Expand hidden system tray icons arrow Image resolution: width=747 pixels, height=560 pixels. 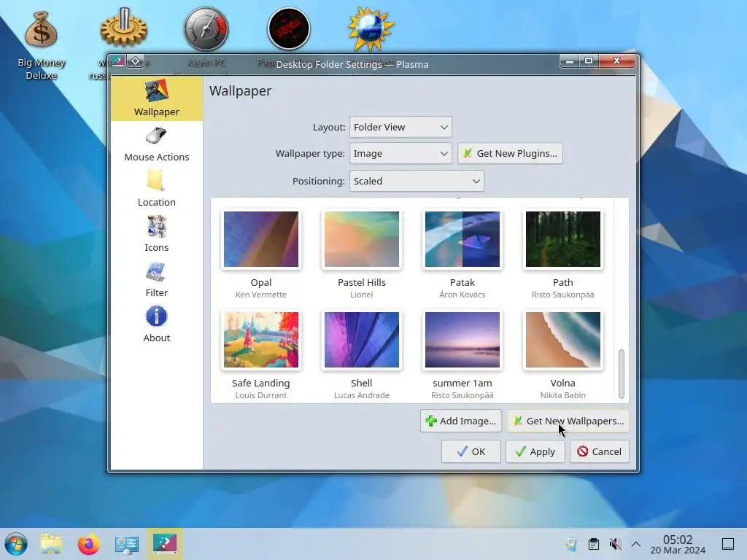[x=636, y=544]
